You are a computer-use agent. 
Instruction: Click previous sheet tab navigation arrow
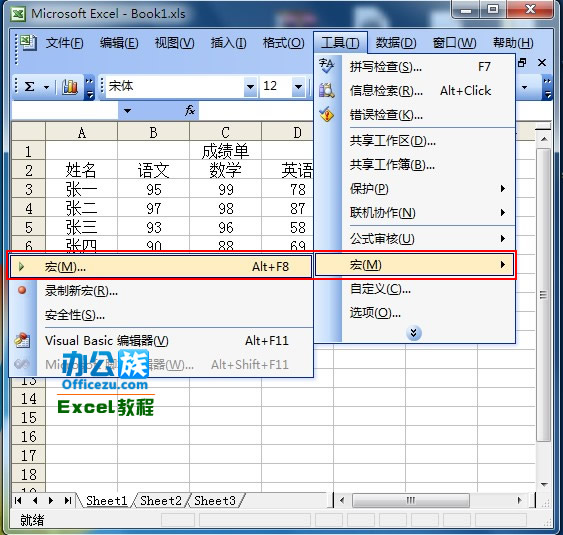(x=35, y=501)
